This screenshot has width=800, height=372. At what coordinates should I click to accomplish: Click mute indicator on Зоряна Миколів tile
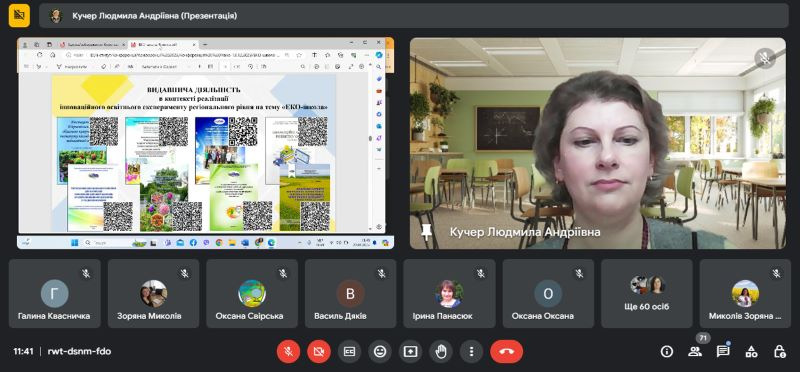185,274
